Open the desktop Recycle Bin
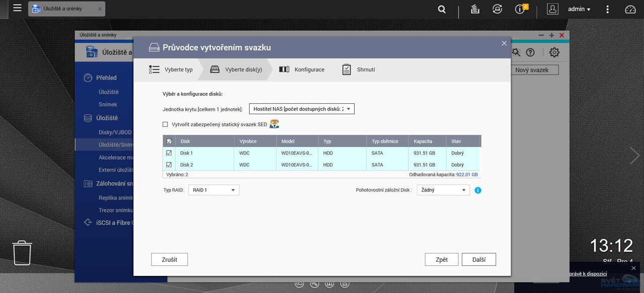The image size is (644, 293). coord(21,253)
